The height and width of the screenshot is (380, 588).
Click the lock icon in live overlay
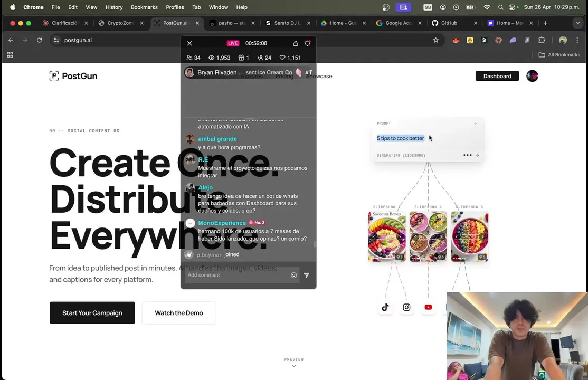pyautogui.click(x=296, y=43)
